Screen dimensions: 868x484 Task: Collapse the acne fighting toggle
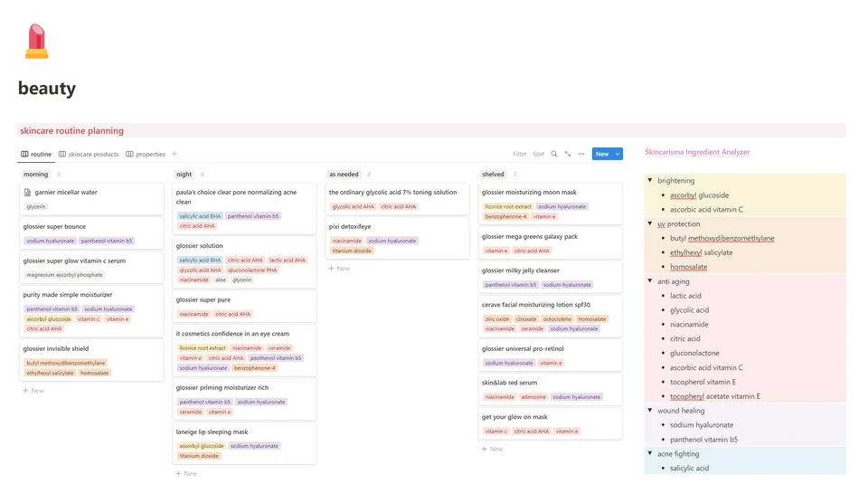pos(650,453)
